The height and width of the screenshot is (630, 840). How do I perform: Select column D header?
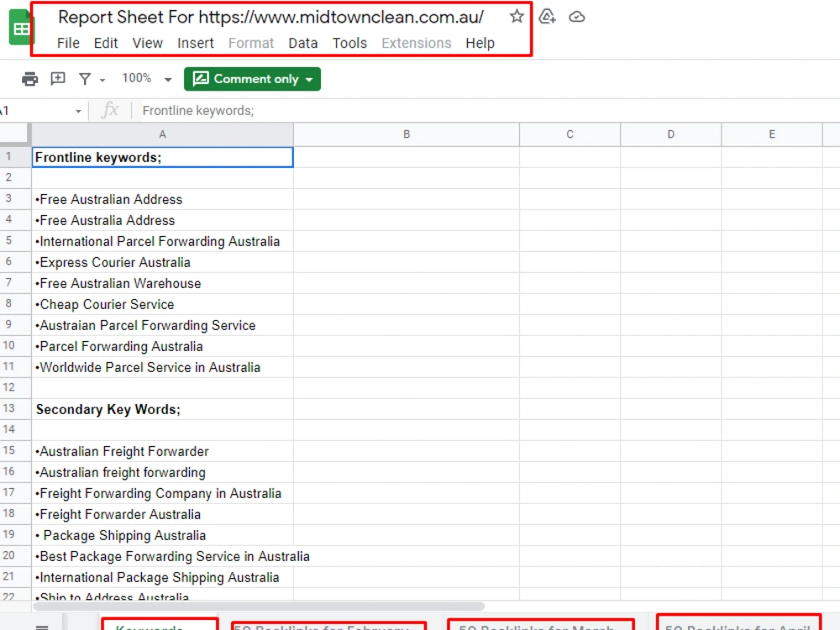click(670, 134)
